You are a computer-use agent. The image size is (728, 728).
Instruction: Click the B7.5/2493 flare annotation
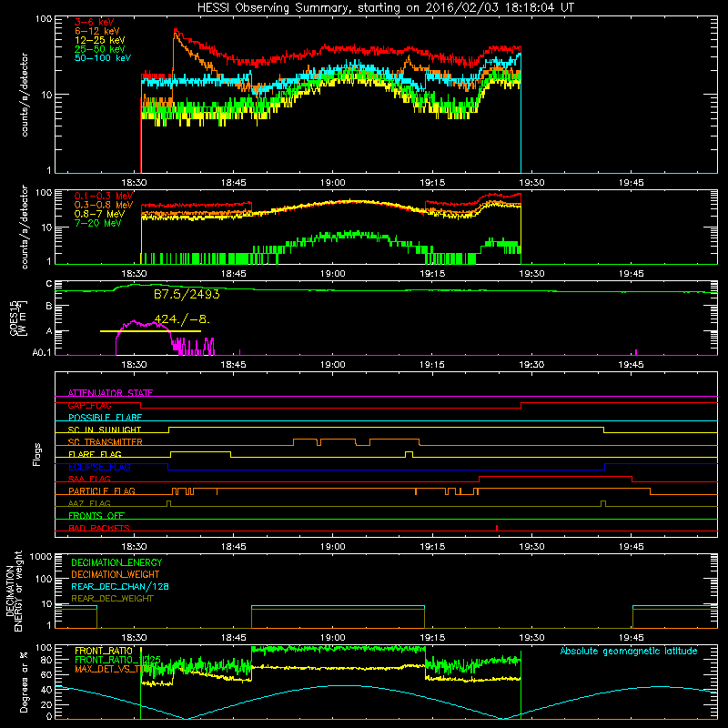pyautogui.click(x=187, y=294)
